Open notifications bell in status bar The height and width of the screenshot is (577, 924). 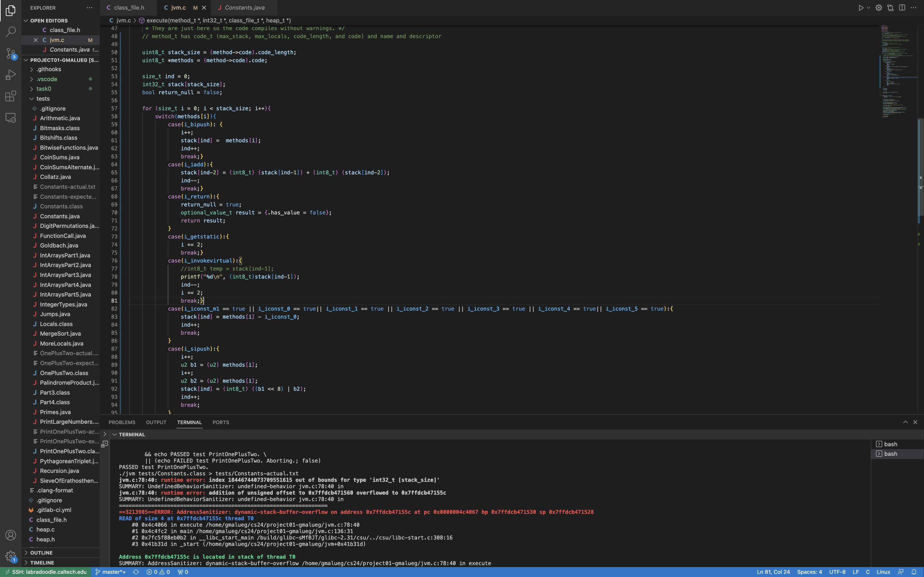point(914,572)
